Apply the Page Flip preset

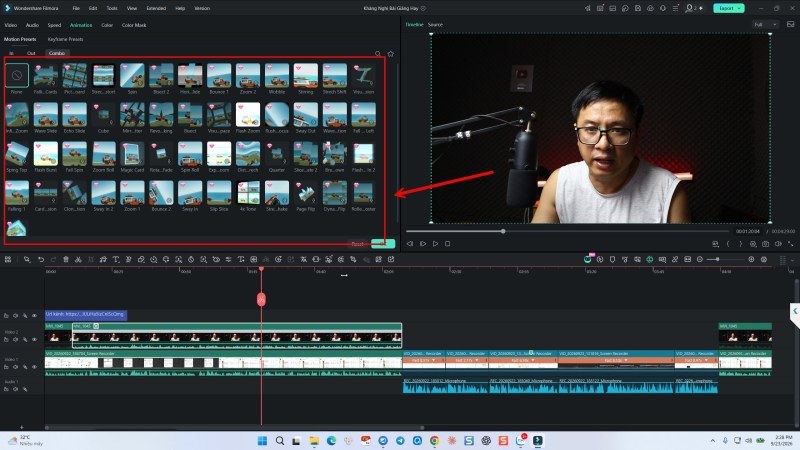(x=306, y=193)
